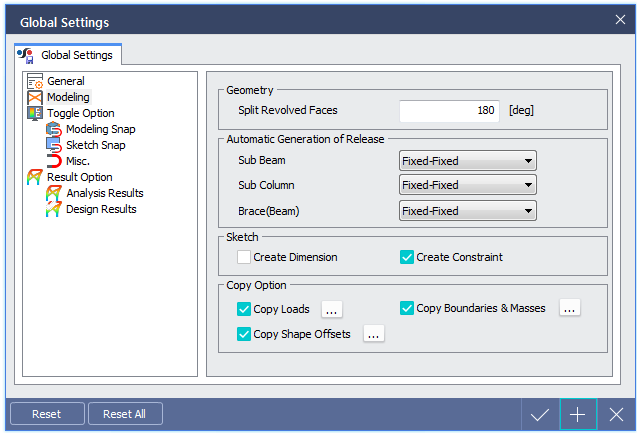Open the Modeling Snap tree entry

click(x=100, y=129)
